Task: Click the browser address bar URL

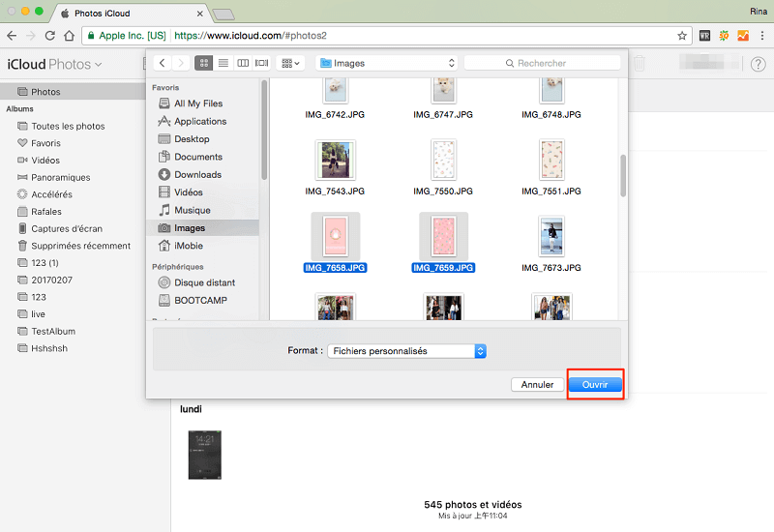Action: pos(251,36)
